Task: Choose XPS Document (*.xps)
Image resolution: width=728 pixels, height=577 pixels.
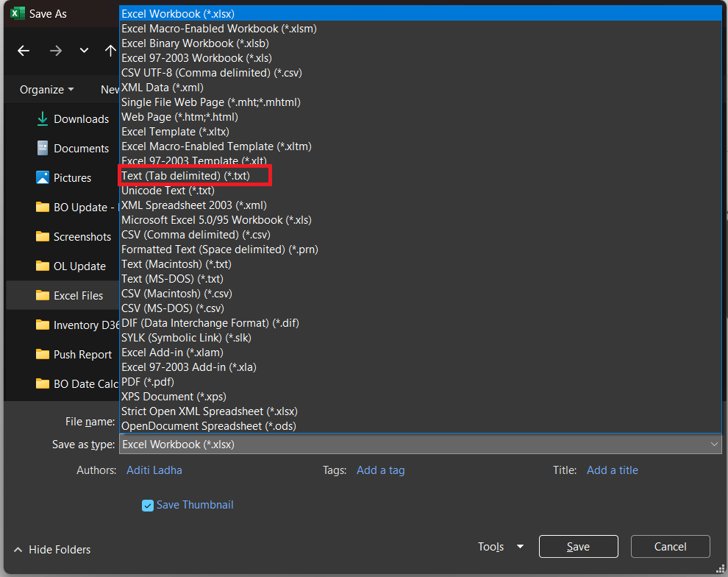Action: pyautogui.click(x=420, y=396)
